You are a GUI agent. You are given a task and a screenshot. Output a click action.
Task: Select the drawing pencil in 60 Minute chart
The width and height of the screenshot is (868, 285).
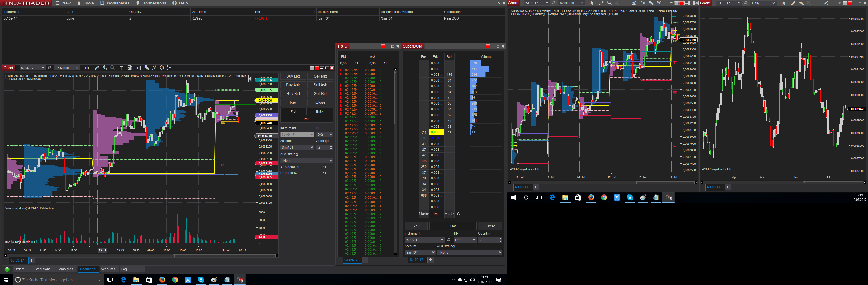tap(601, 3)
